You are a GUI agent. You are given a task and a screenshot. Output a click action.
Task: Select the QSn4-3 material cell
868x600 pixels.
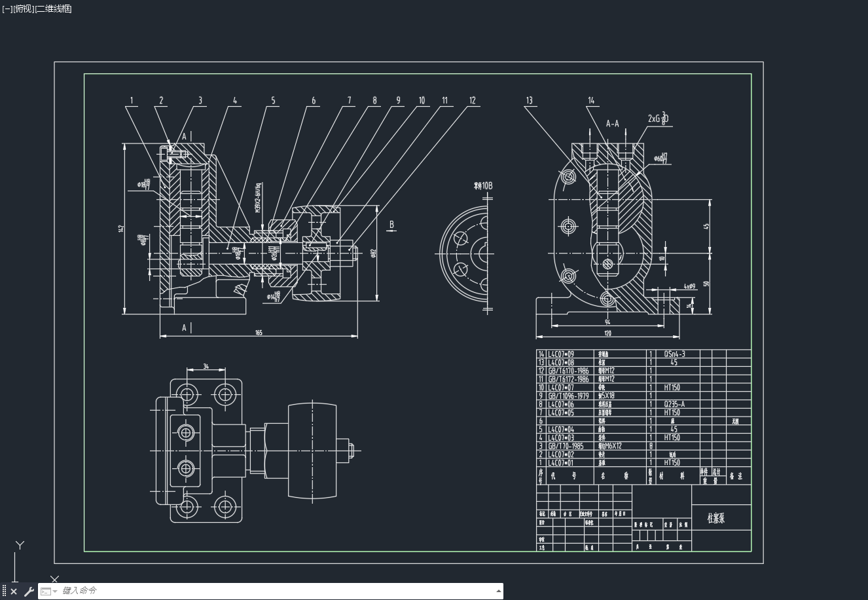(674, 354)
